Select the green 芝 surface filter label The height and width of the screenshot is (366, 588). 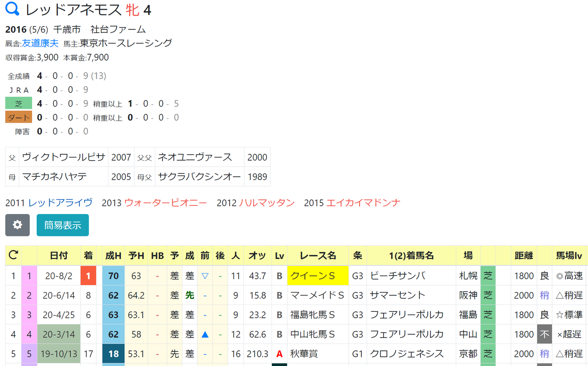pos(18,103)
